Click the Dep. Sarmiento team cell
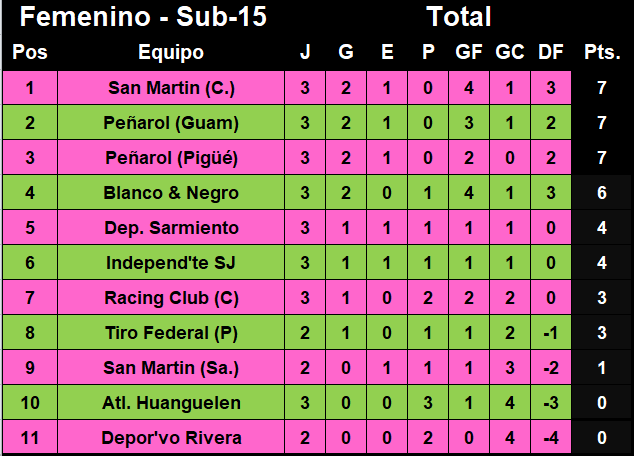 (x=171, y=228)
